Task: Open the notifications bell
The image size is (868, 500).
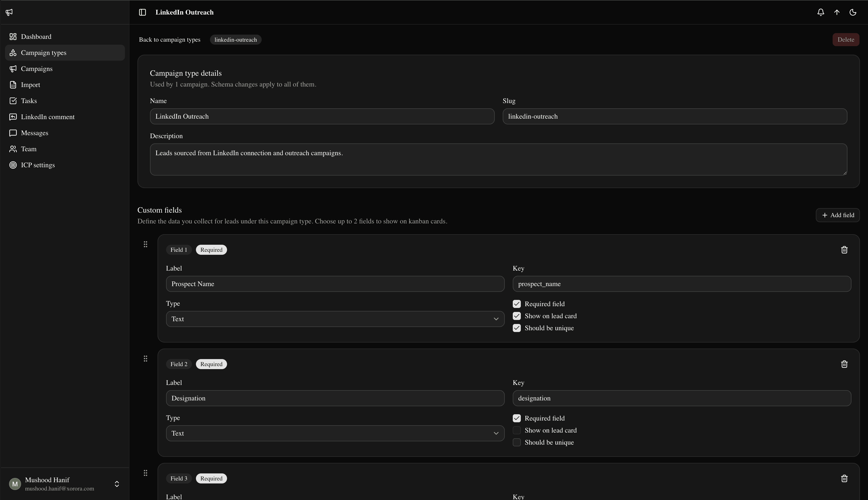Action: (x=821, y=12)
